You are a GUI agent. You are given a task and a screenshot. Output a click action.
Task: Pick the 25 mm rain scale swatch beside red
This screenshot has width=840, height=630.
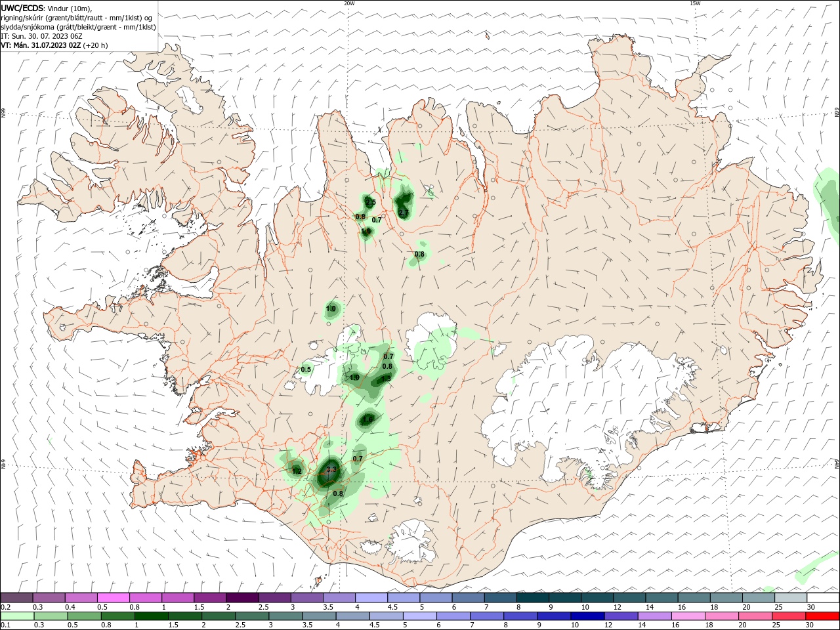pos(789,616)
